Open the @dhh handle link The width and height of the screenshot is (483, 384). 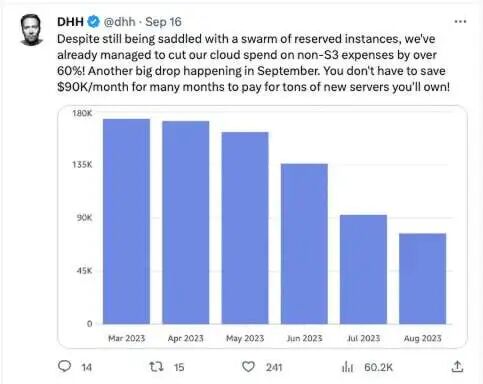[x=120, y=22]
